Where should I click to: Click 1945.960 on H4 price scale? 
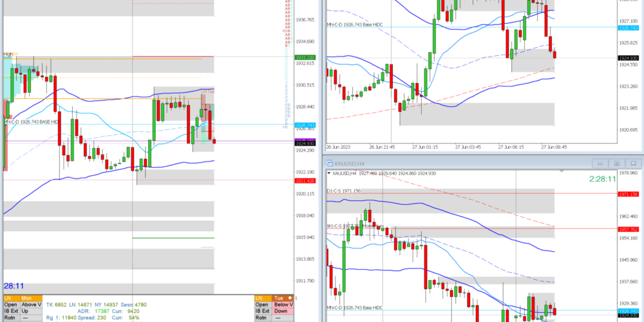click(629, 260)
